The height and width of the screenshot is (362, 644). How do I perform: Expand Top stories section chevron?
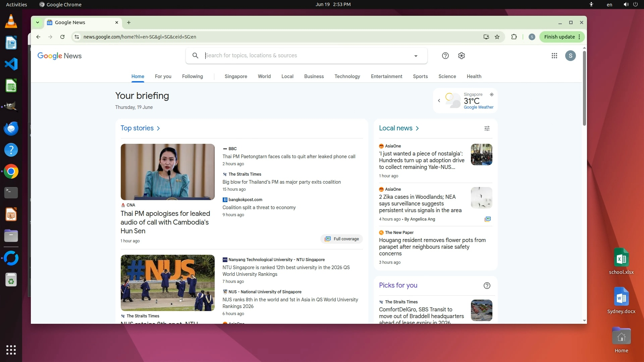tap(158, 128)
